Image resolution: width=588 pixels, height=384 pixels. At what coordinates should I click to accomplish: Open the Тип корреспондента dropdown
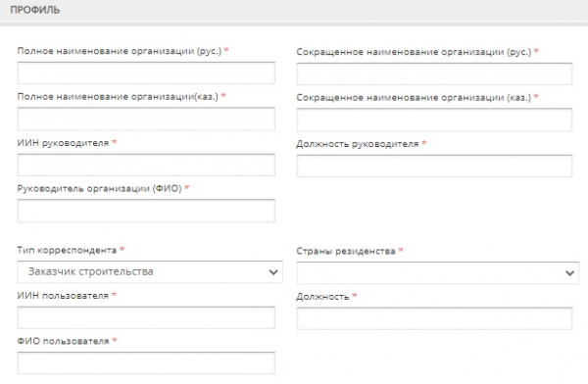click(x=150, y=272)
